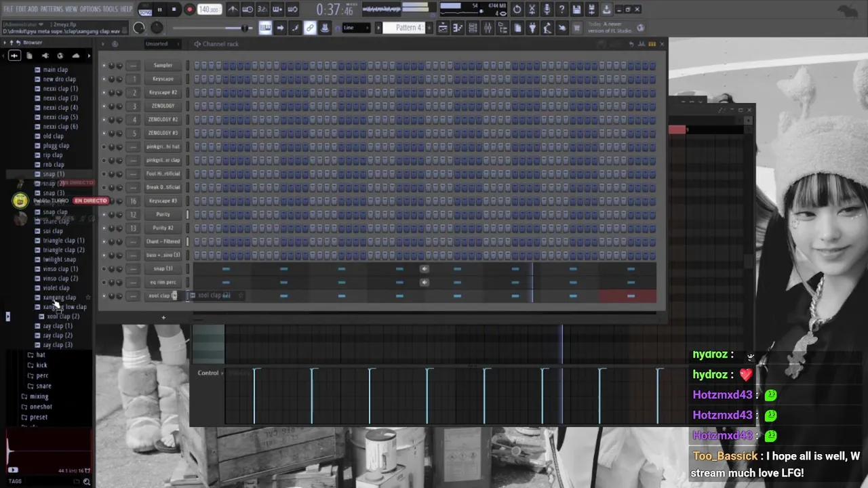The height and width of the screenshot is (488, 868).
Task: Select 'xangang clap' sample in browser
Action: [x=59, y=298]
